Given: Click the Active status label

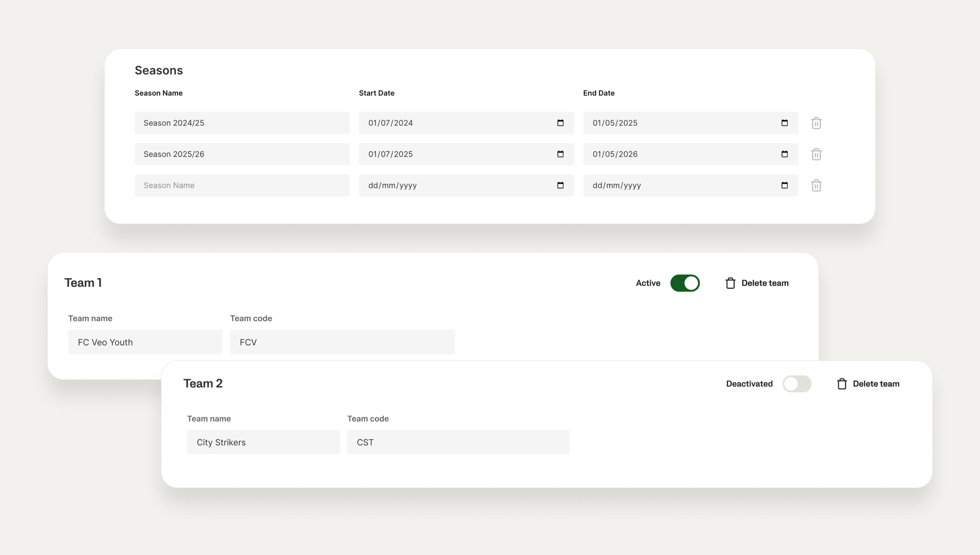Looking at the screenshot, I should click(x=648, y=283).
